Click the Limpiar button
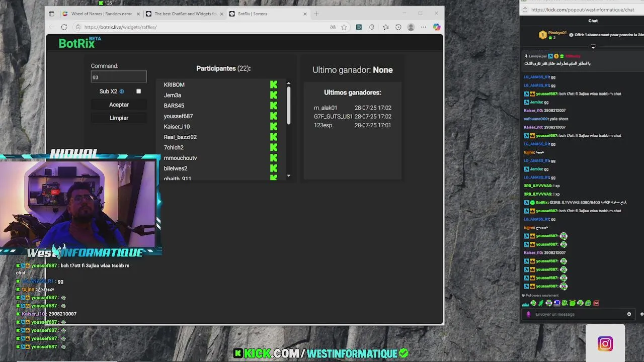 click(119, 118)
